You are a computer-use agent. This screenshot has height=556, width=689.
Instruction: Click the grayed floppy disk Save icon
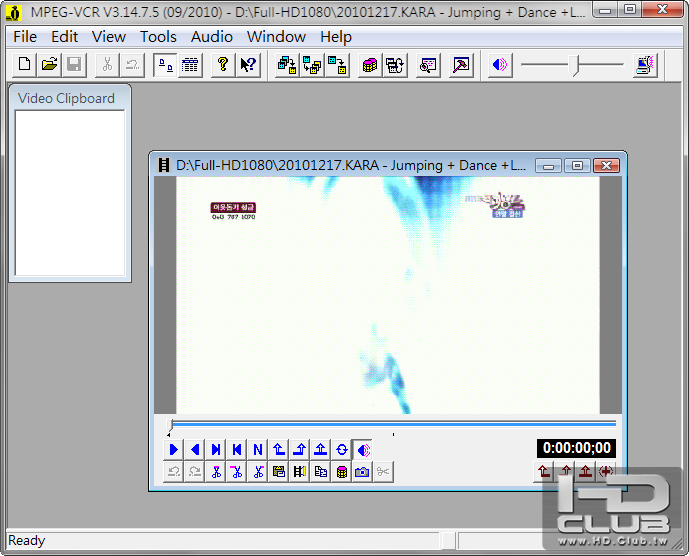pos(74,65)
